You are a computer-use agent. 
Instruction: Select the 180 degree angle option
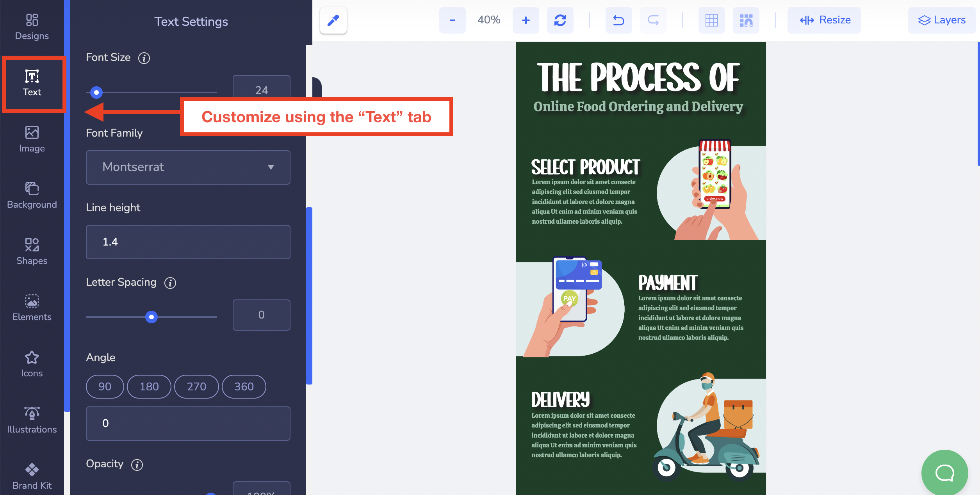coord(149,386)
